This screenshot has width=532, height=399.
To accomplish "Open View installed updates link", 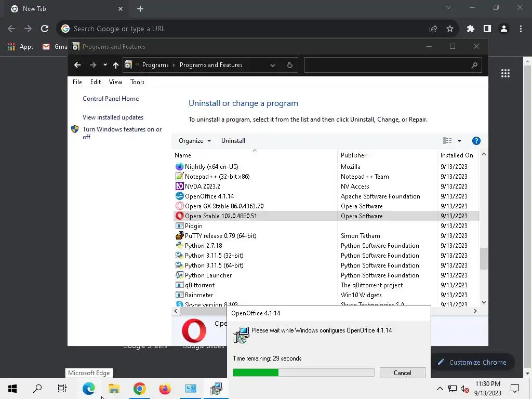I will click(113, 117).
